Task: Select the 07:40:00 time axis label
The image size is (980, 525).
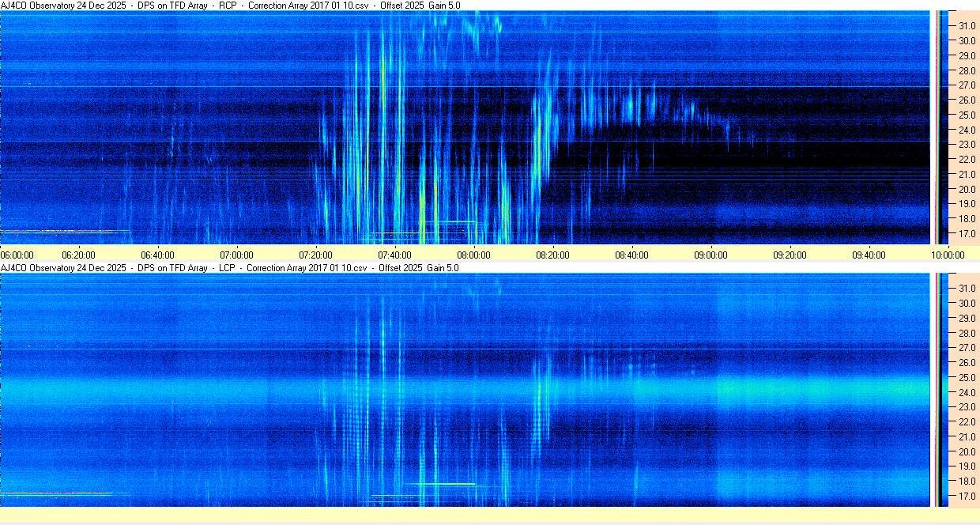Action: pos(394,255)
